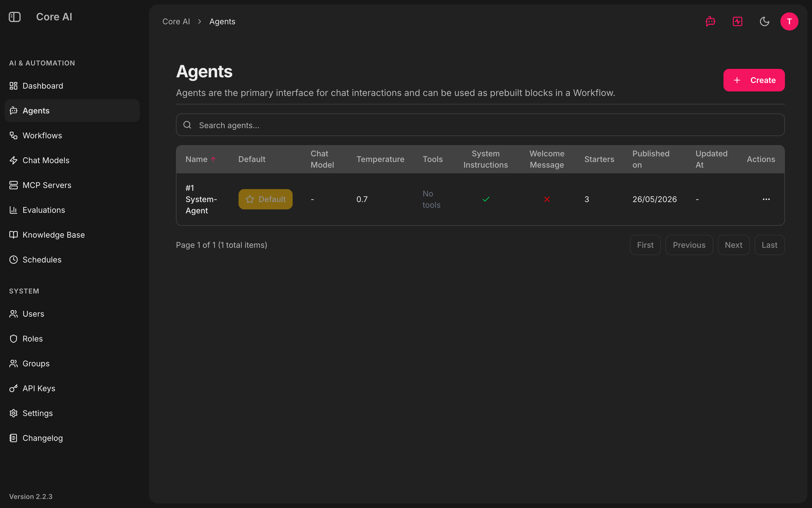Screen dimensions: 812x508
Task: Open the row actions three-dot menu
Action: click(766, 199)
